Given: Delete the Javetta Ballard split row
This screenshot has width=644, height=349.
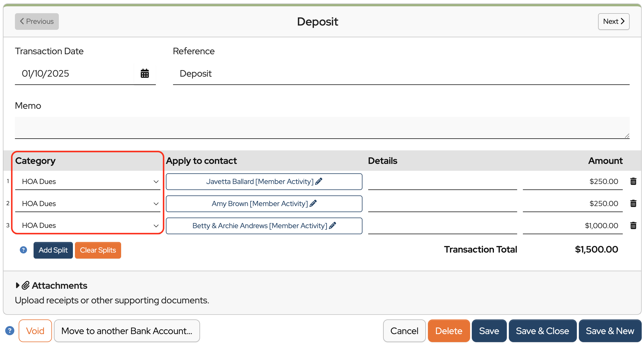Looking at the screenshot, I should pyautogui.click(x=633, y=181).
